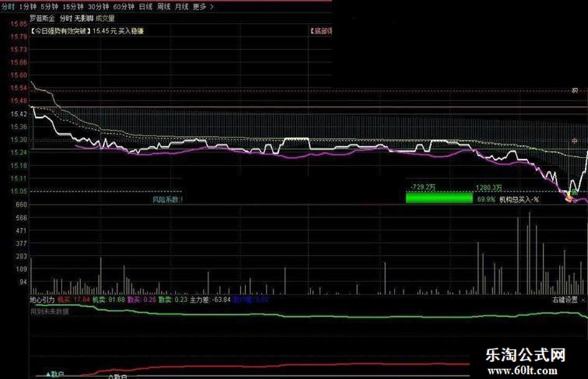Click the -729.2万 value
Screen dimensions: 588x379
tap(423, 187)
